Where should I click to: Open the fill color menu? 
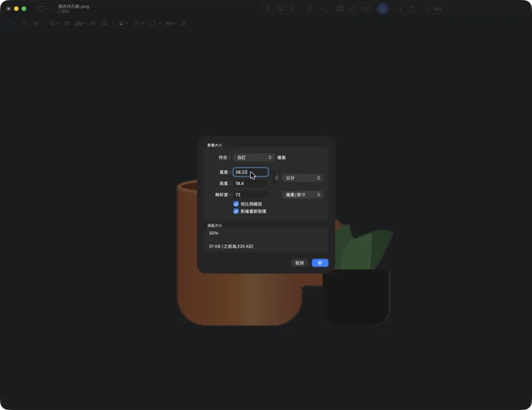156,23
